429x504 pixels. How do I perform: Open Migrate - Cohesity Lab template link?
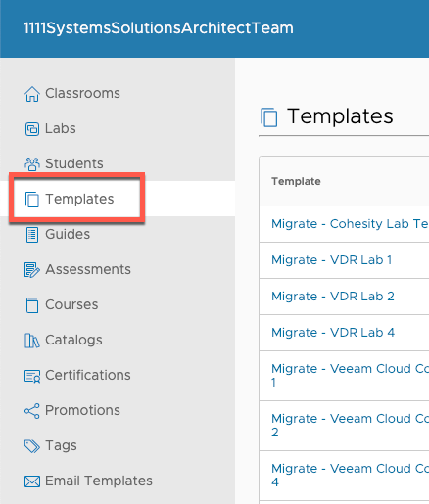[x=350, y=224]
